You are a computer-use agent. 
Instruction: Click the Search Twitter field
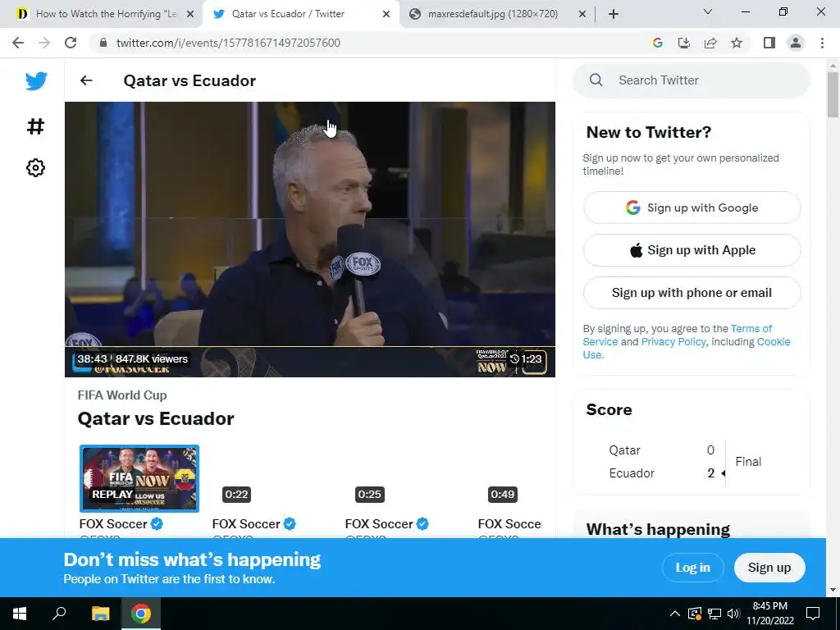[691, 80]
